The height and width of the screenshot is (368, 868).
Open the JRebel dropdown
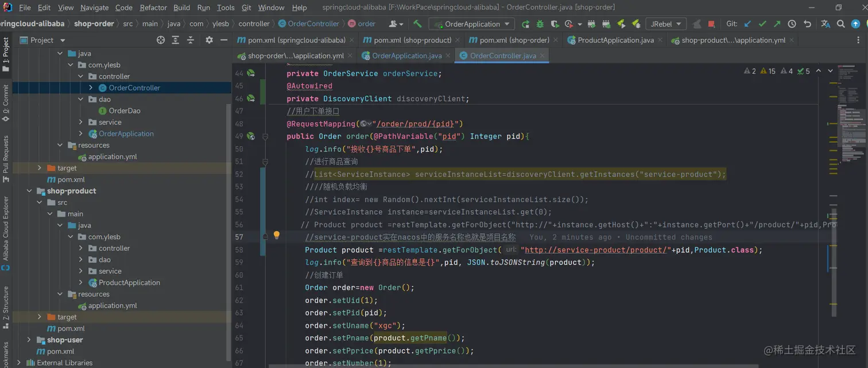pyautogui.click(x=665, y=24)
